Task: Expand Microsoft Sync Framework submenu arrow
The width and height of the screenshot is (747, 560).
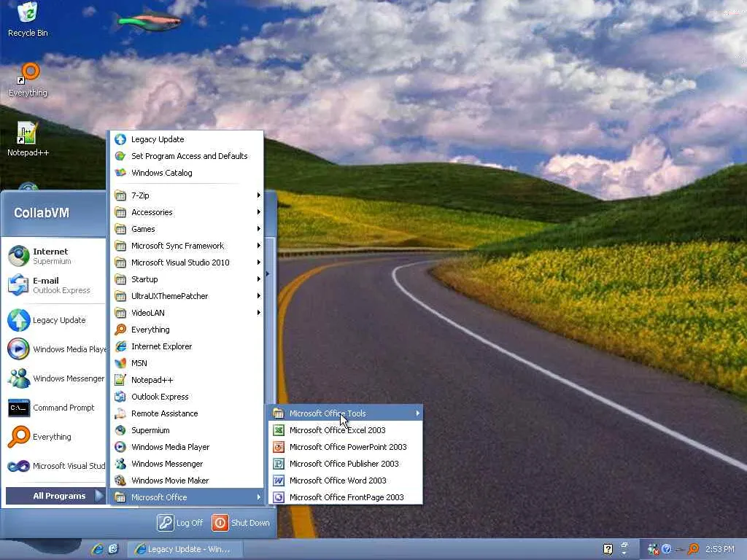Action: [259, 246]
